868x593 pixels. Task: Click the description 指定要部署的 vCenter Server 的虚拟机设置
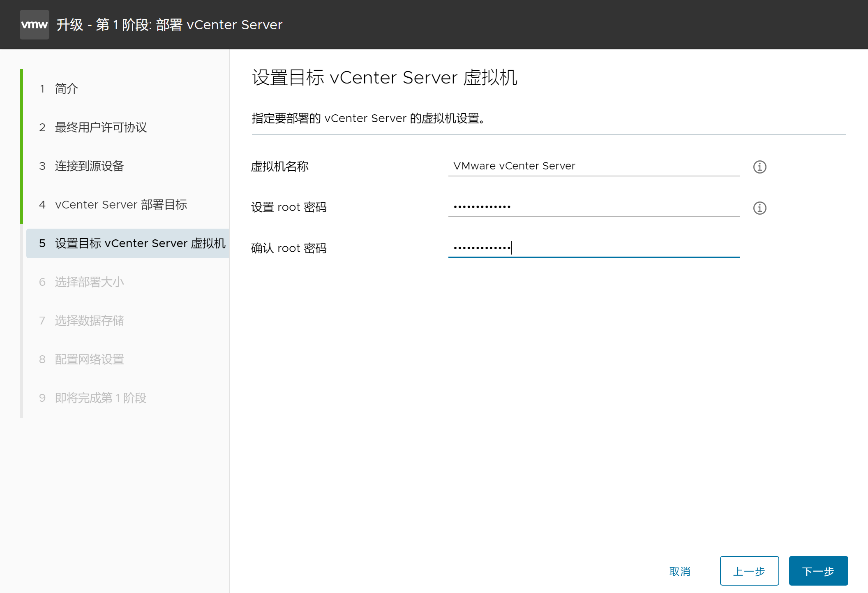[x=369, y=118]
